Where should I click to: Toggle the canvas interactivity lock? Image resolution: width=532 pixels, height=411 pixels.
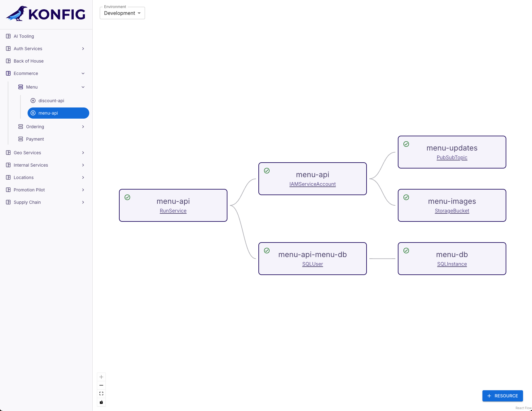(x=101, y=402)
